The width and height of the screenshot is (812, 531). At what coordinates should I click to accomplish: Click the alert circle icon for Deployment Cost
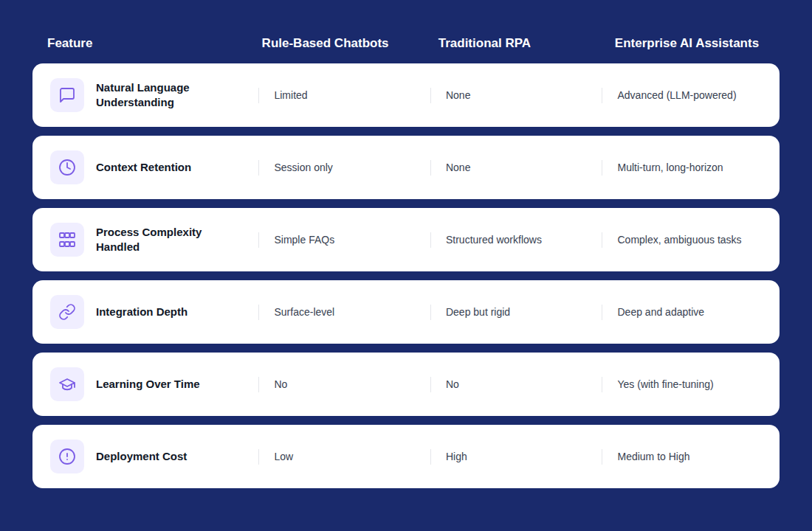[x=67, y=457]
